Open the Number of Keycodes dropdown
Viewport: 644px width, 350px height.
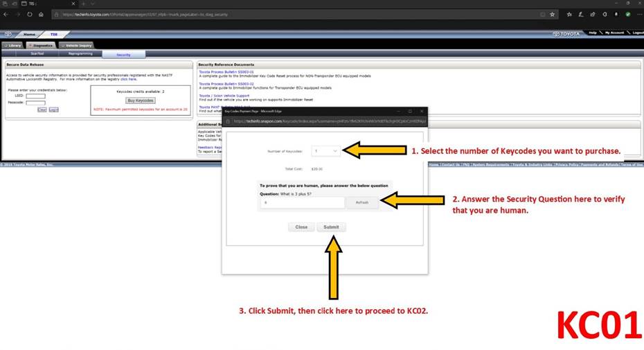(325, 151)
